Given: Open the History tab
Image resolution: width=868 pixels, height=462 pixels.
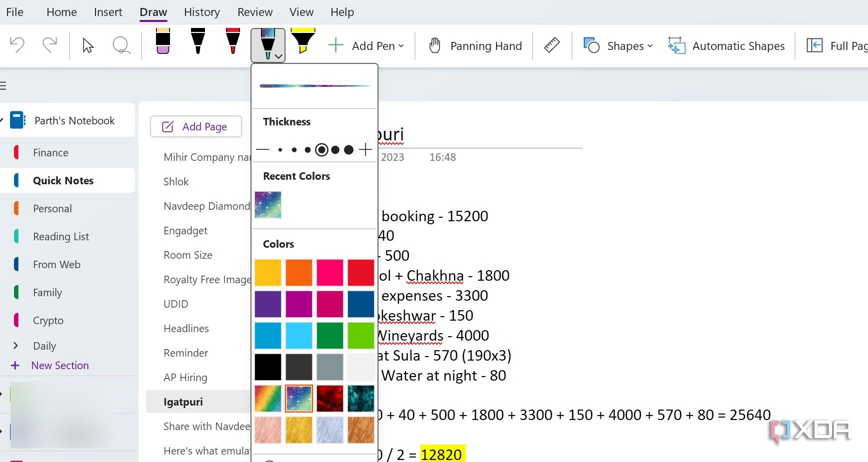Looking at the screenshot, I should tap(202, 12).
